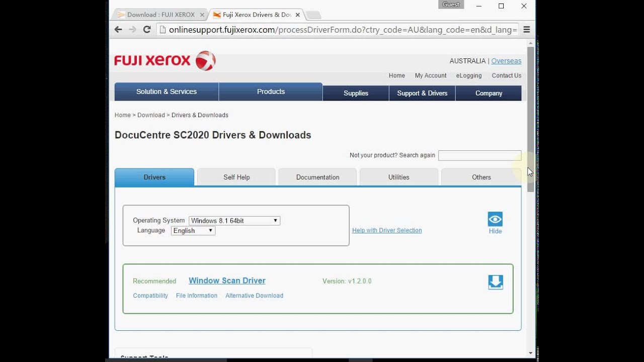The height and width of the screenshot is (362, 644).
Task: Click the Alternative Download link
Action: (254, 296)
